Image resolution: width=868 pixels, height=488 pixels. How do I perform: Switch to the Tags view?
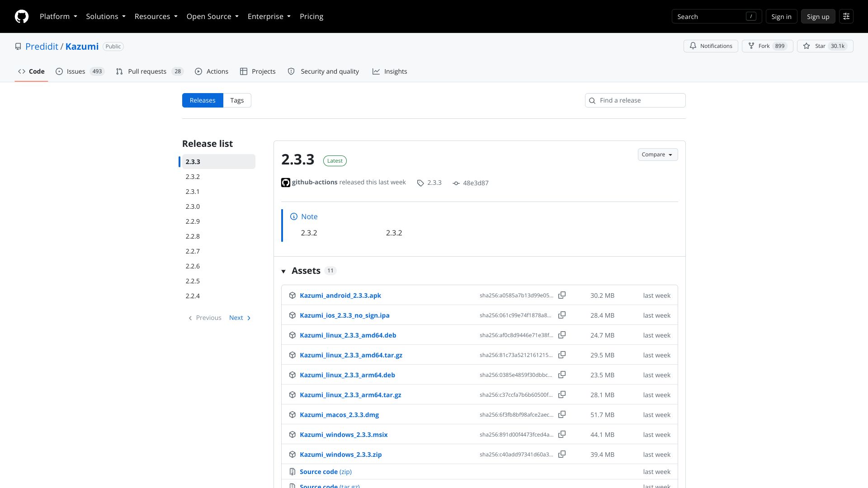click(237, 100)
